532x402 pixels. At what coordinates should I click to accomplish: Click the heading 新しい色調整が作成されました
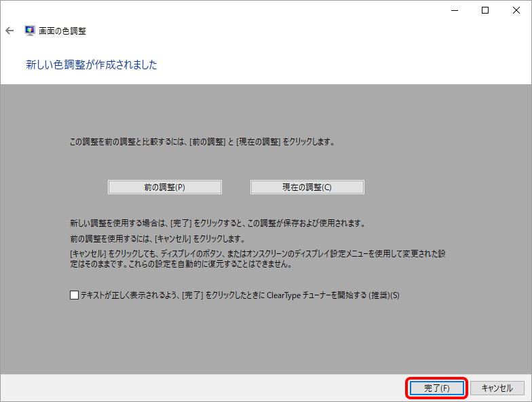tap(92, 65)
